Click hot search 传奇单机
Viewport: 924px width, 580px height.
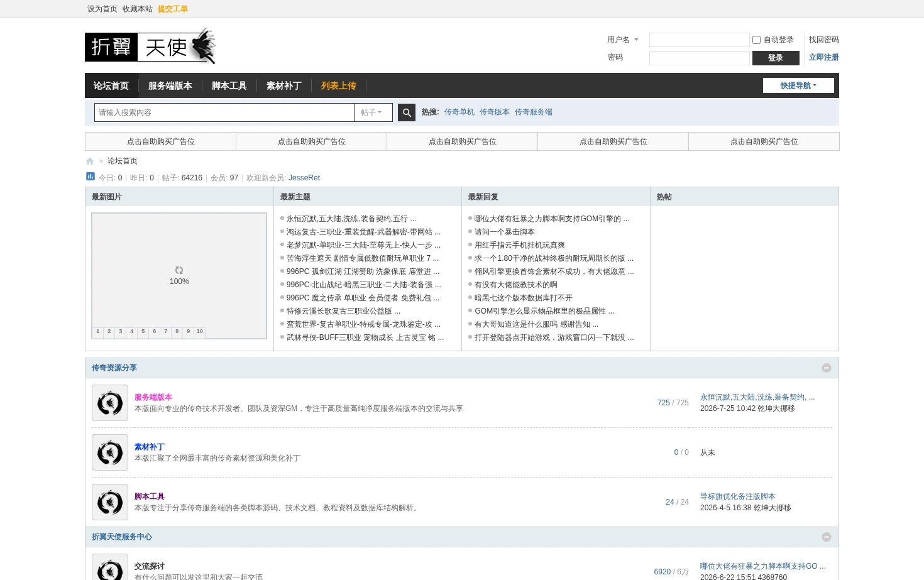459,112
